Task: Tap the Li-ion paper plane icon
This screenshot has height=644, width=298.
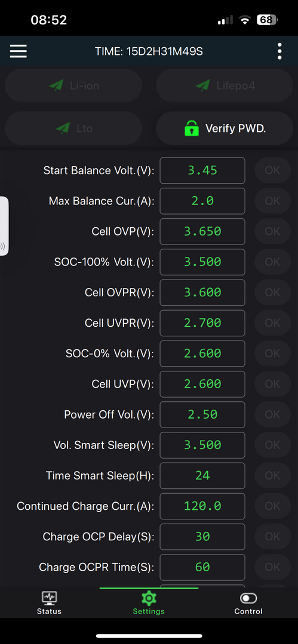Action: (x=56, y=85)
